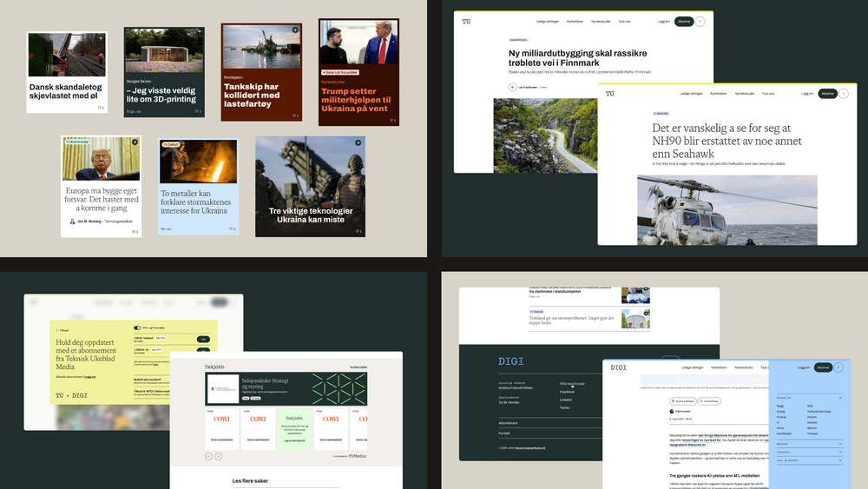Toggle the NITO/Tekna switch on the subscription panel

coord(137,327)
